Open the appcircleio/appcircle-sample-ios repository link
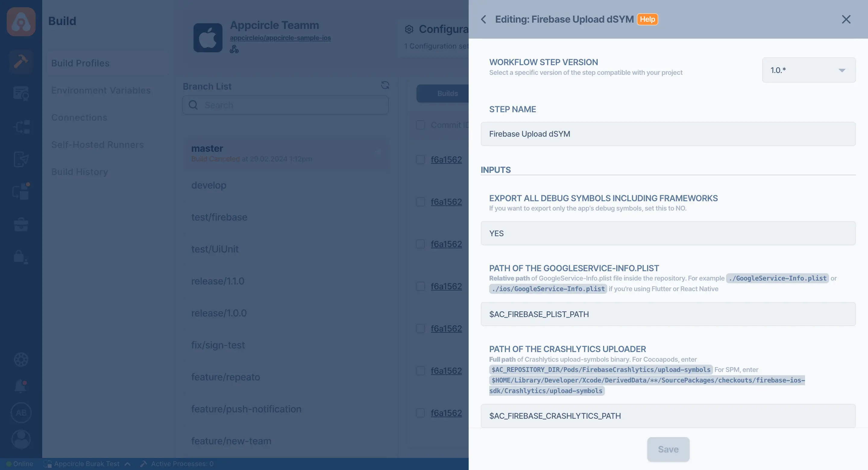Image resolution: width=868 pixels, height=470 pixels. [x=280, y=38]
